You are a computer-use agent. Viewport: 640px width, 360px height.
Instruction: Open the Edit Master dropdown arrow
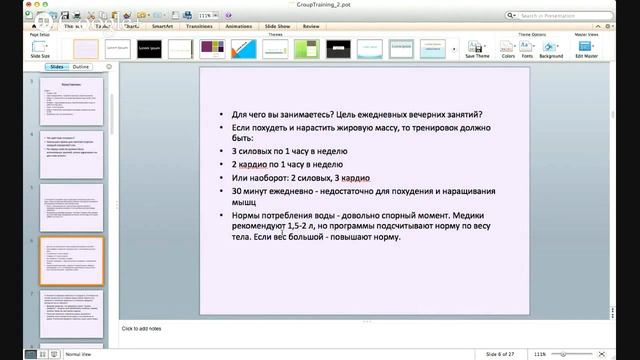[593, 46]
